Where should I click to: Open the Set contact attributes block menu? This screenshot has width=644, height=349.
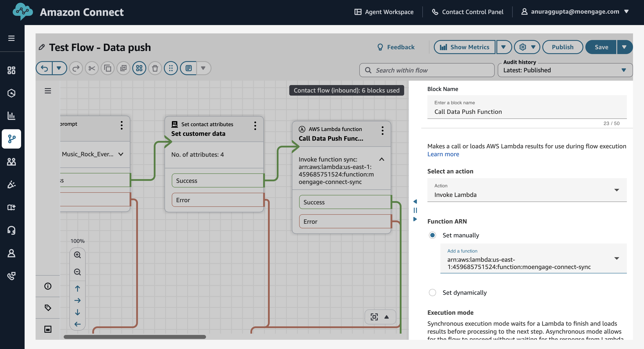[x=255, y=126]
